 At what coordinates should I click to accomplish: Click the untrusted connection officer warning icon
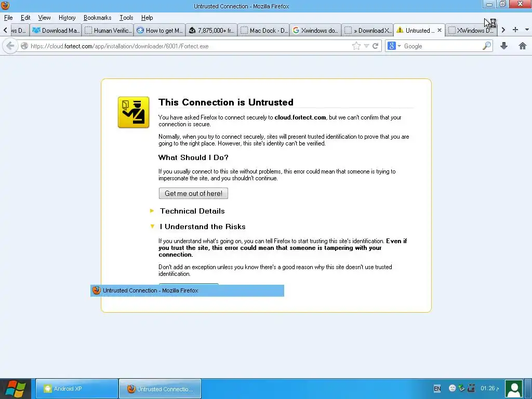click(x=134, y=112)
